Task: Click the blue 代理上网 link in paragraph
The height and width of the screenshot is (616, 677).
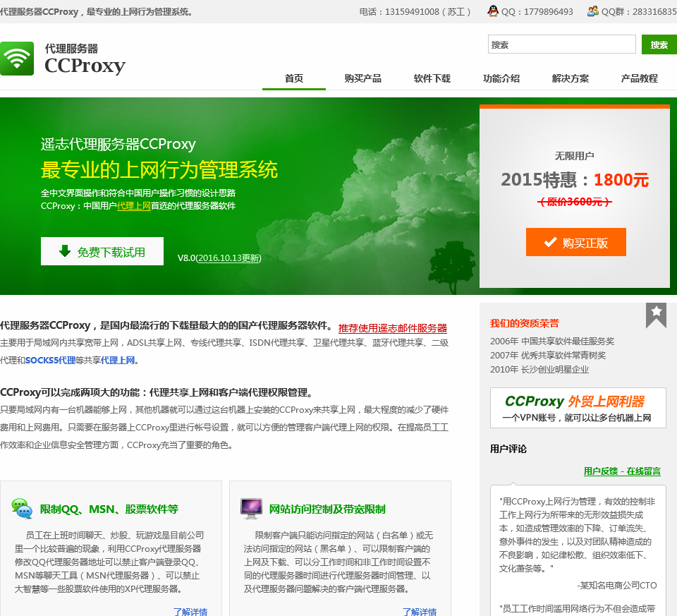Action: (x=118, y=361)
